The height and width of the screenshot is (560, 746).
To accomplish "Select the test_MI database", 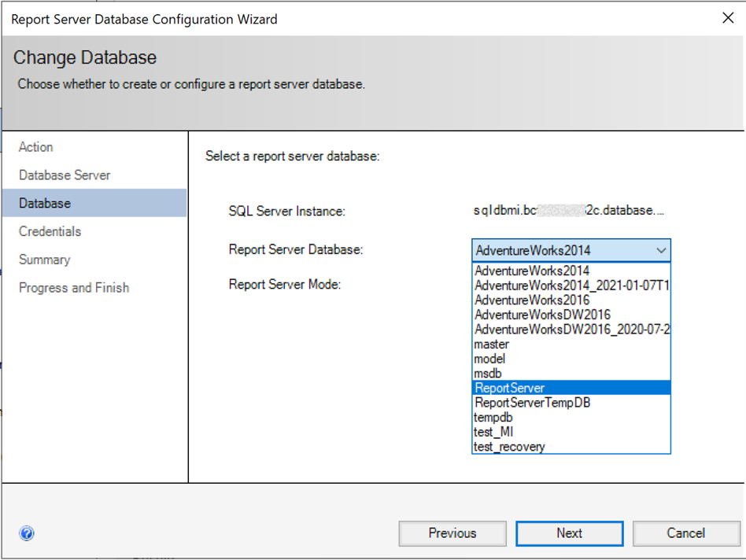I will pyautogui.click(x=494, y=432).
